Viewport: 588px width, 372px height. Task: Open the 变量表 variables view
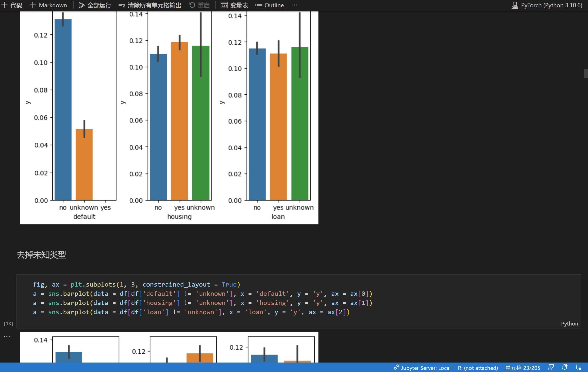(234, 5)
